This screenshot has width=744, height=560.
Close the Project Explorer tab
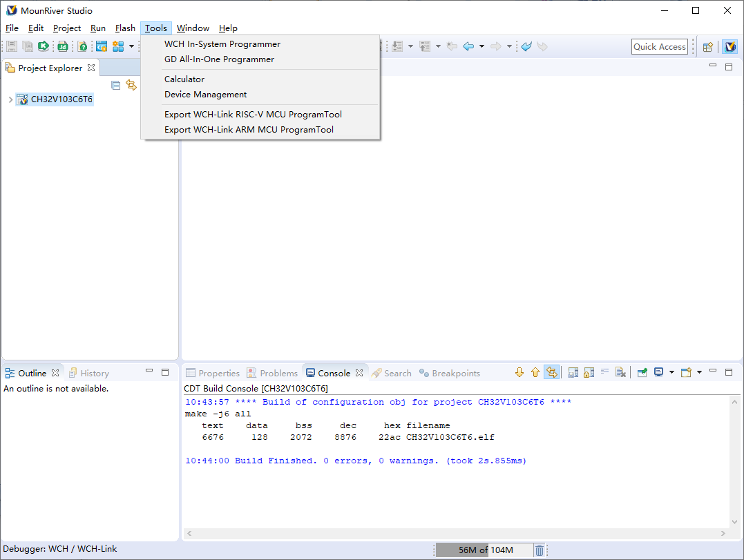(91, 68)
